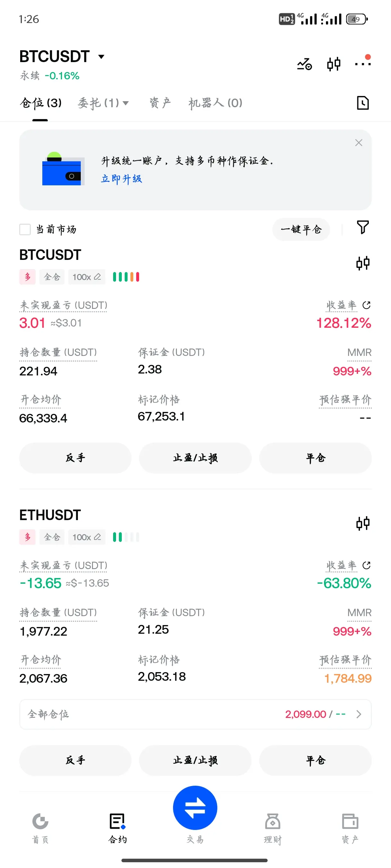Open BTCUSDT position chart icon
391x868 pixels.
363,263
